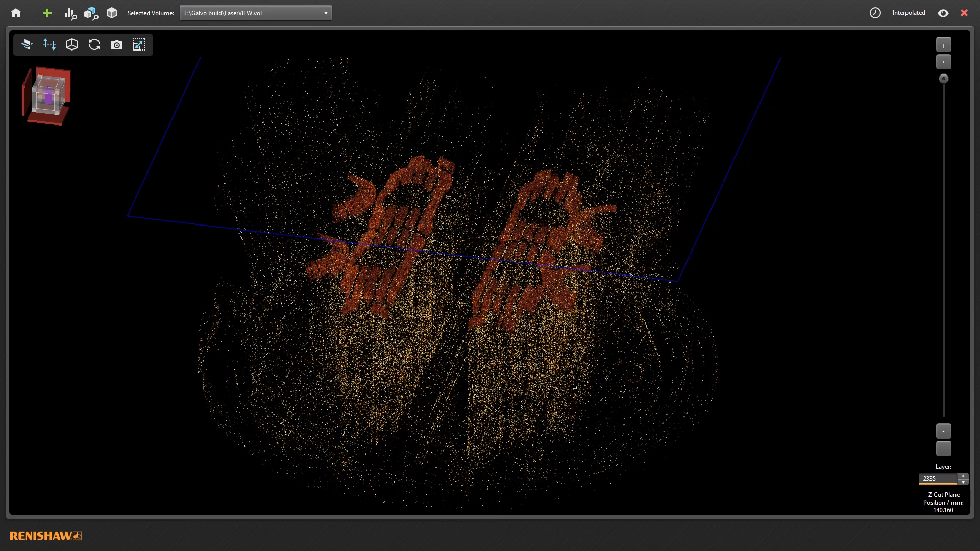Click the Z up-down arrows tool
This screenshot has height=551, width=980.
[x=50, y=45]
